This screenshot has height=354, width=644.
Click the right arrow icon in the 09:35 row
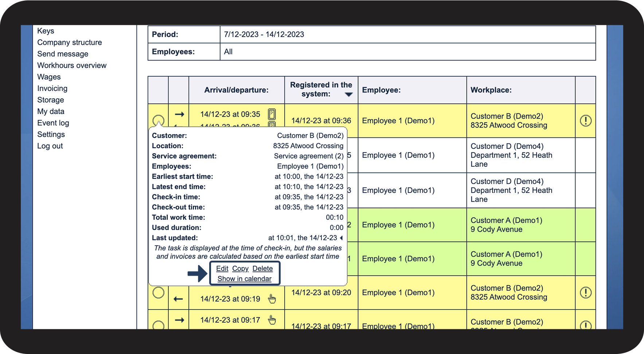(179, 114)
